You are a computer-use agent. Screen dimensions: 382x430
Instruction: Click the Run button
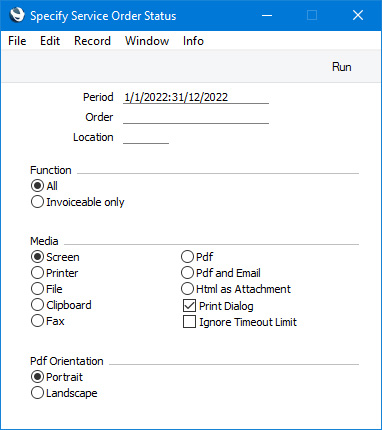pyautogui.click(x=342, y=67)
